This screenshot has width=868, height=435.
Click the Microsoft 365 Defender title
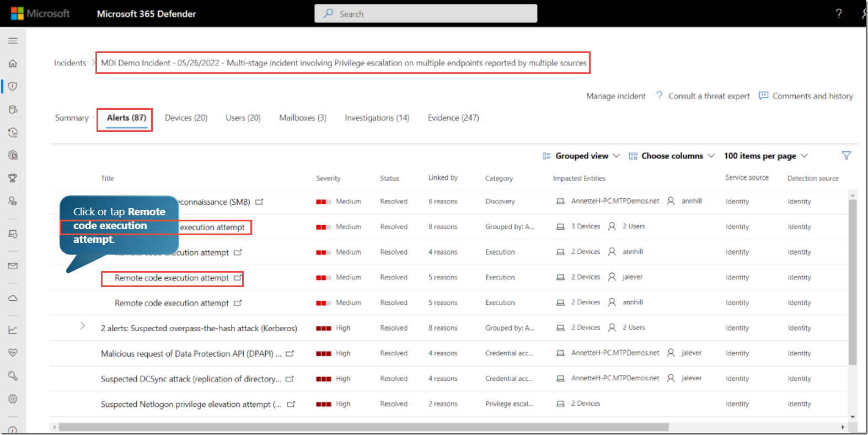click(146, 14)
